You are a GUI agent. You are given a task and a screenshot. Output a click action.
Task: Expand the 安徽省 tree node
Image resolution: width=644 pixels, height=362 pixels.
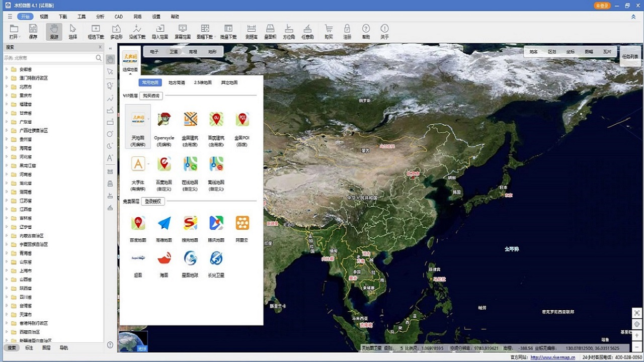pyautogui.click(x=7, y=69)
